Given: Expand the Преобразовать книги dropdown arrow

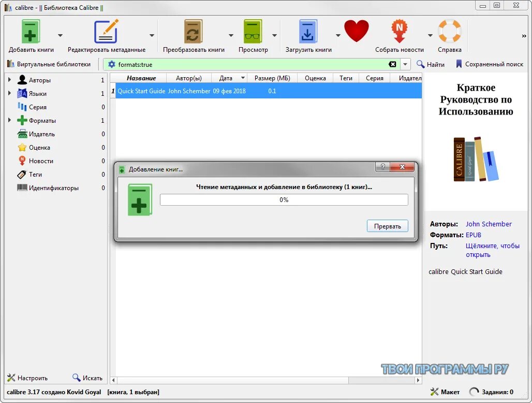Looking at the screenshot, I should [x=231, y=35].
